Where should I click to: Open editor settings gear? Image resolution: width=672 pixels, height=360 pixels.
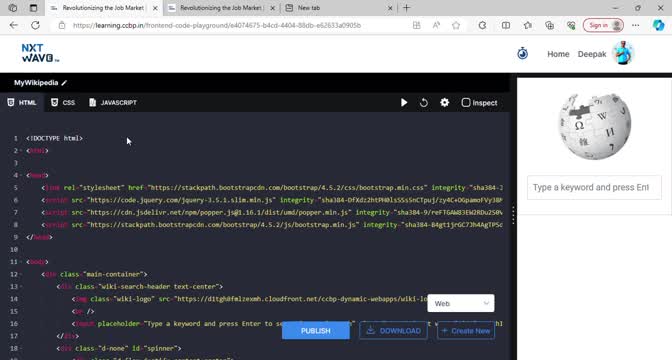(444, 102)
